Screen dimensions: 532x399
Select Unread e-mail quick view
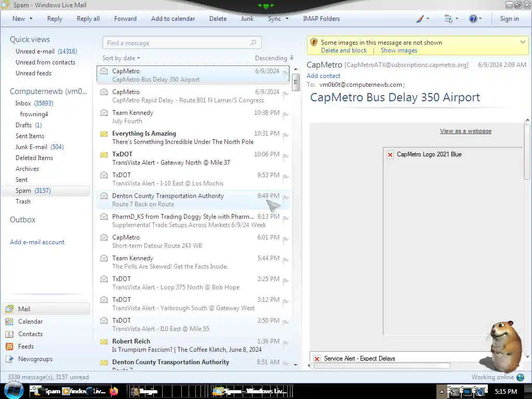point(46,51)
